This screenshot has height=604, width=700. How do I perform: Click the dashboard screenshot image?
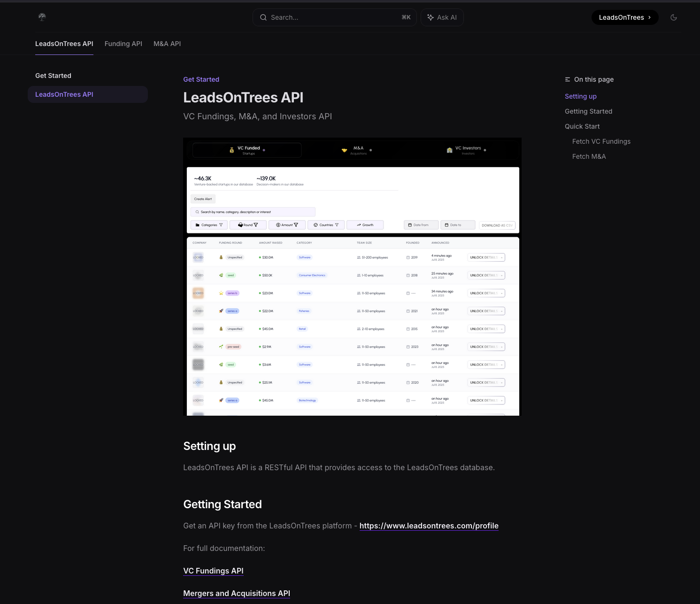(x=352, y=277)
